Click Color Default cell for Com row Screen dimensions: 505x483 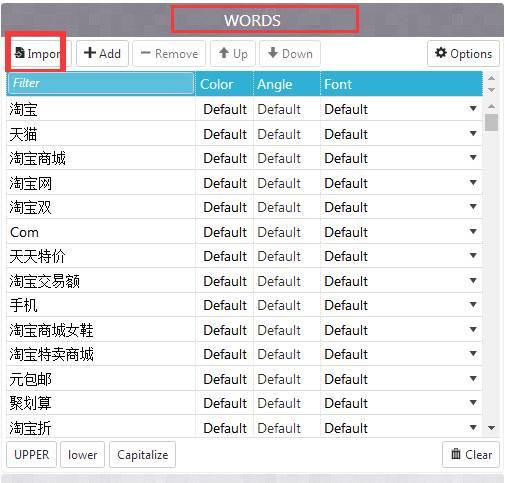pos(225,232)
